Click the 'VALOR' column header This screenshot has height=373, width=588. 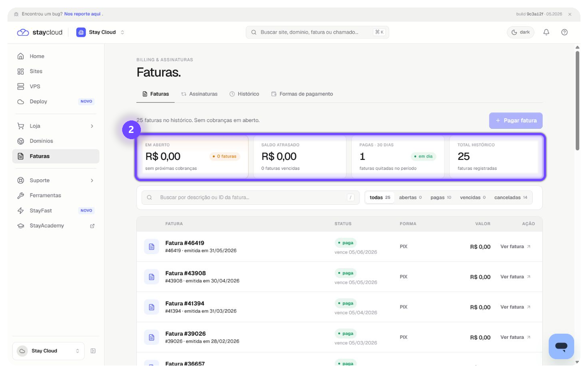[482, 224]
